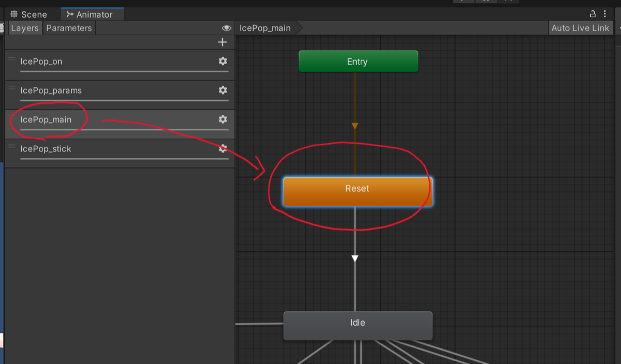Select the orange Entry to Reset transition arrow
Viewport: 621px width, 364px height.
pos(355,126)
